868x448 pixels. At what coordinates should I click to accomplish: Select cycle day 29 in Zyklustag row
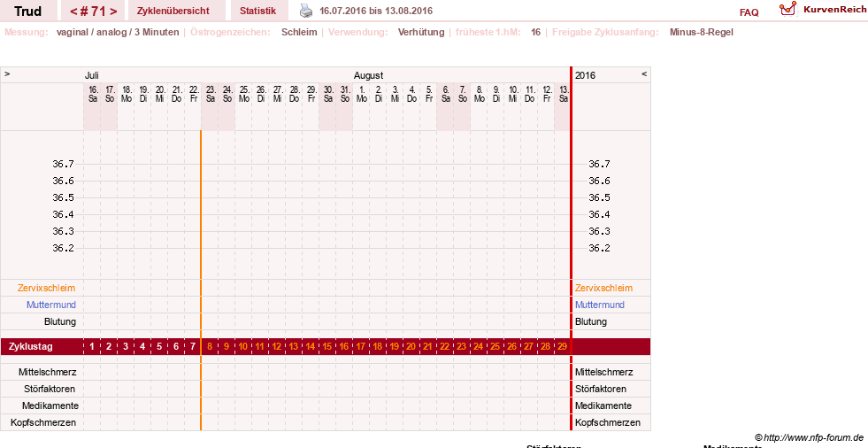tap(562, 347)
